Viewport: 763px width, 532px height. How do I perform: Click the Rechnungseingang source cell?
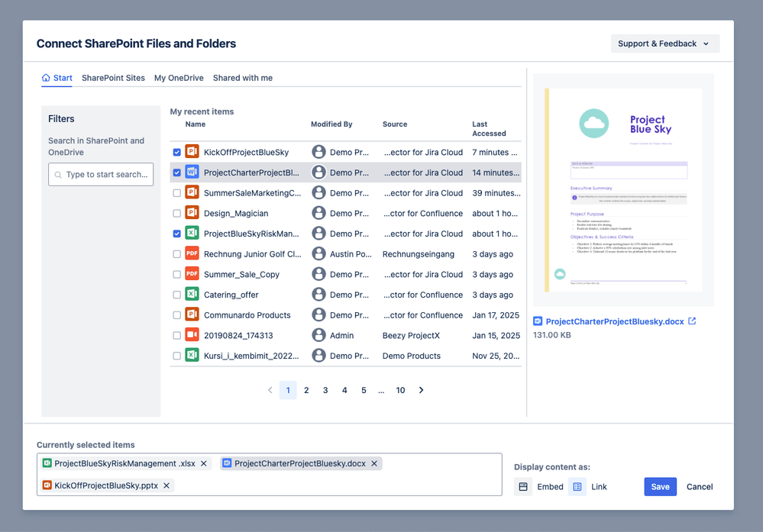[419, 254]
